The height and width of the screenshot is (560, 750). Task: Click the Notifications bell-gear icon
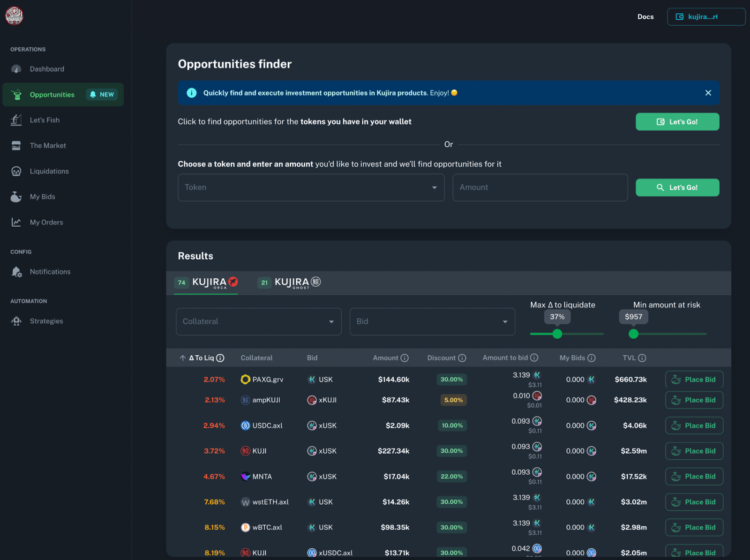point(16,272)
